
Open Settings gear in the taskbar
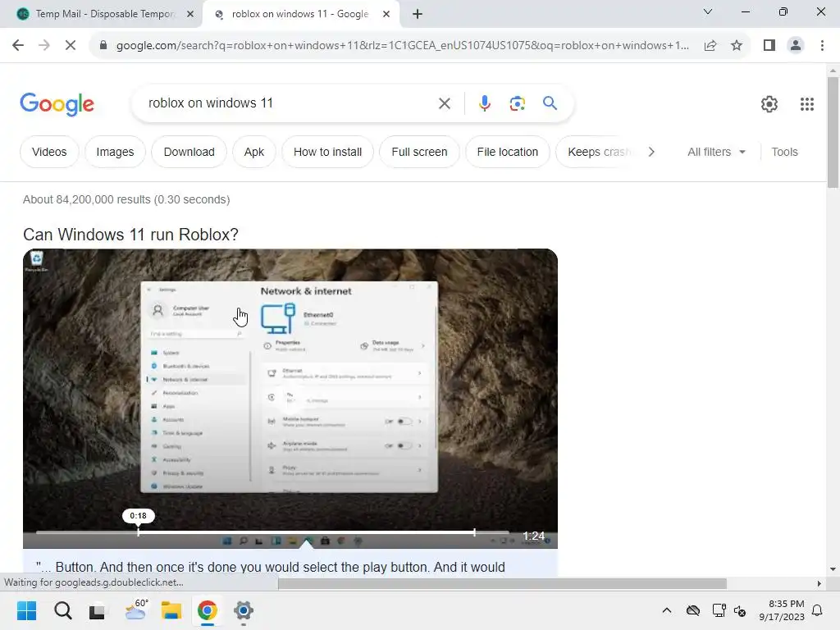tap(243, 610)
